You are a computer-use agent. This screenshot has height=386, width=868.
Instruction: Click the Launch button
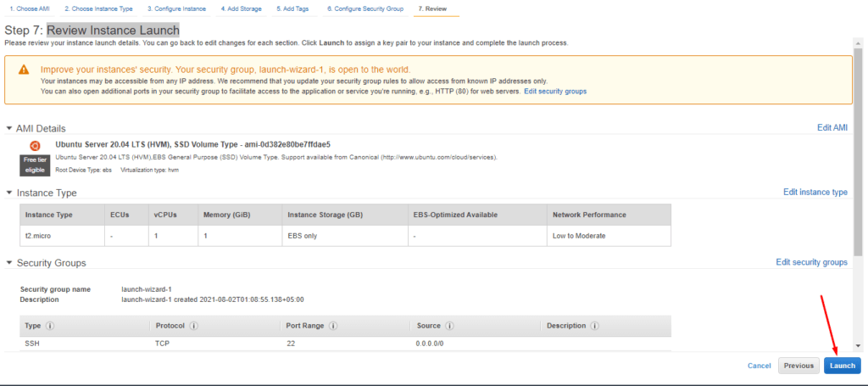pyautogui.click(x=843, y=366)
